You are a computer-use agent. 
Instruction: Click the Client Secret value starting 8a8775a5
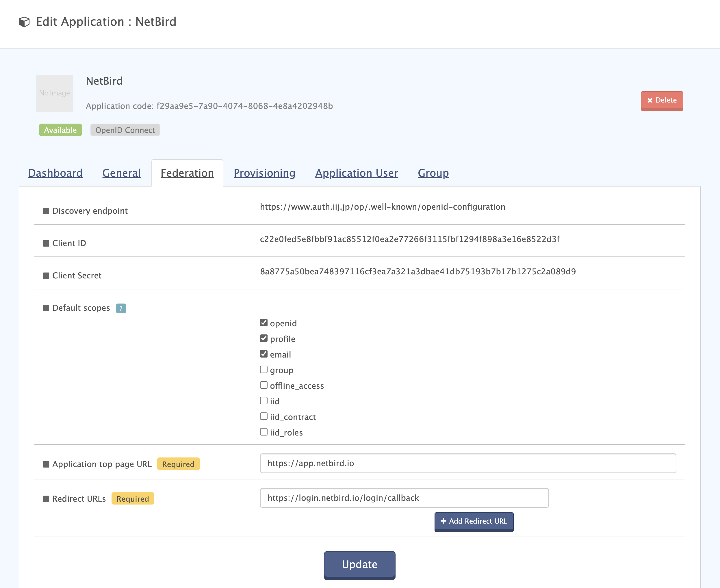(x=418, y=272)
